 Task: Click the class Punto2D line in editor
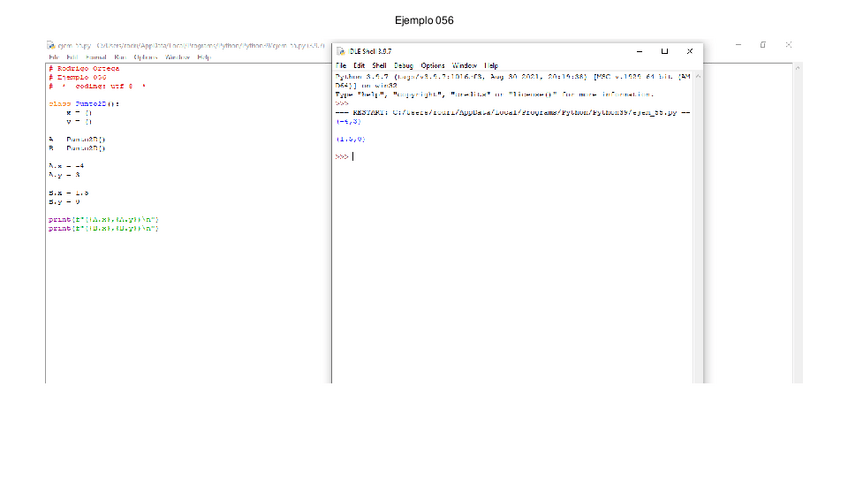point(76,103)
